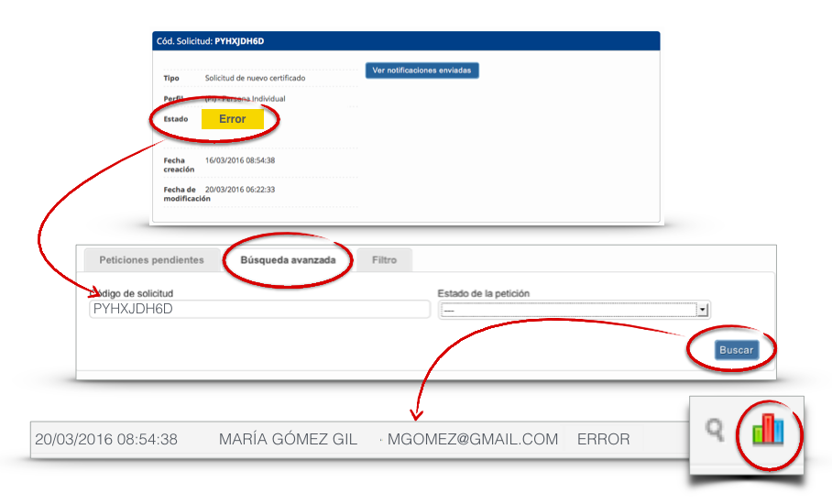The height and width of the screenshot is (504, 832).
Task: Focus the Código de solicitud input field
Action: click(259, 310)
